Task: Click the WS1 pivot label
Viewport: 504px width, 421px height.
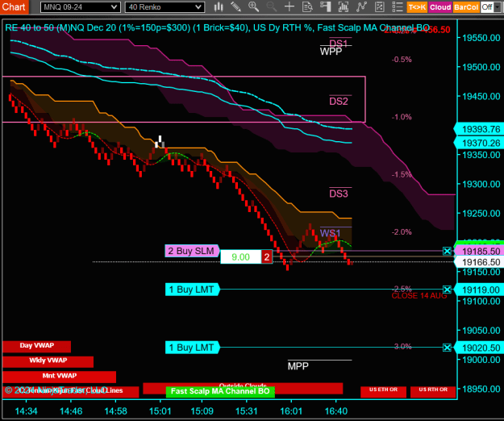Action: coord(330,233)
